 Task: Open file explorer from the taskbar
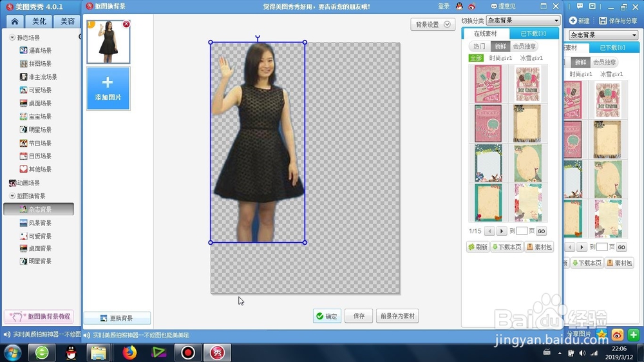99,352
